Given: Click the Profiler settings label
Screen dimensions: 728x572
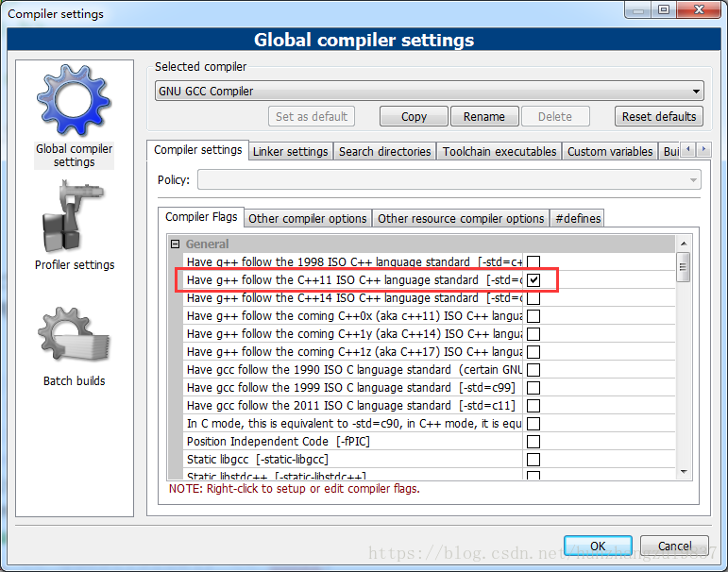Looking at the screenshot, I should [75, 264].
